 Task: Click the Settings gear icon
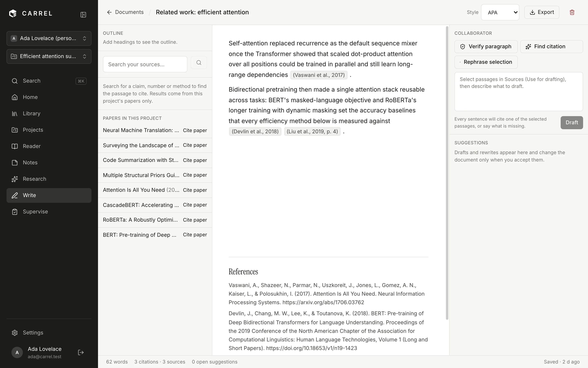coord(15,333)
